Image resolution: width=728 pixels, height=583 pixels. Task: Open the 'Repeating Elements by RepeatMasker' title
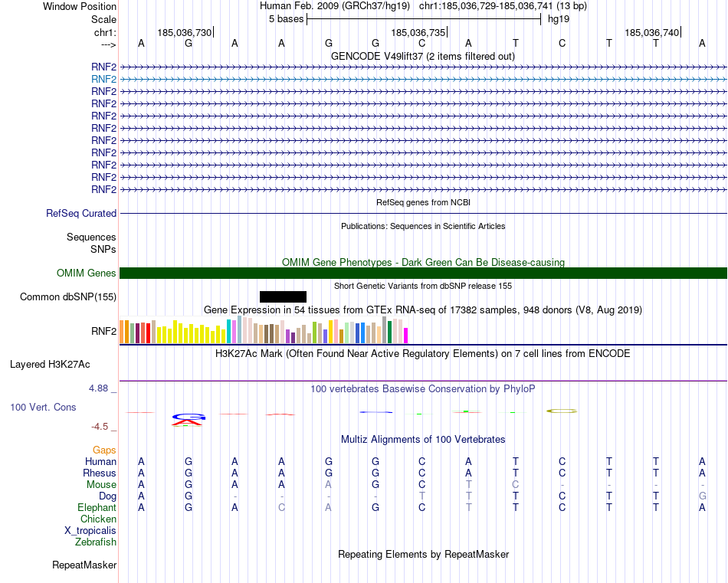click(x=423, y=555)
